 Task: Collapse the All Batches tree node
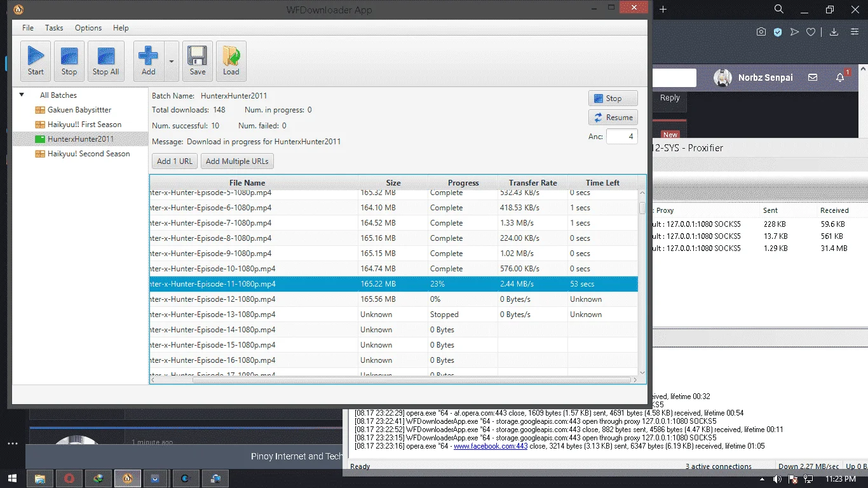22,95
